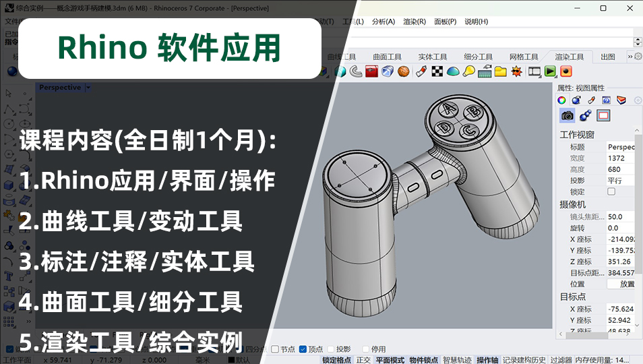Switch to the 细分工具 tab
This screenshot has width=643, height=364.
tap(478, 57)
